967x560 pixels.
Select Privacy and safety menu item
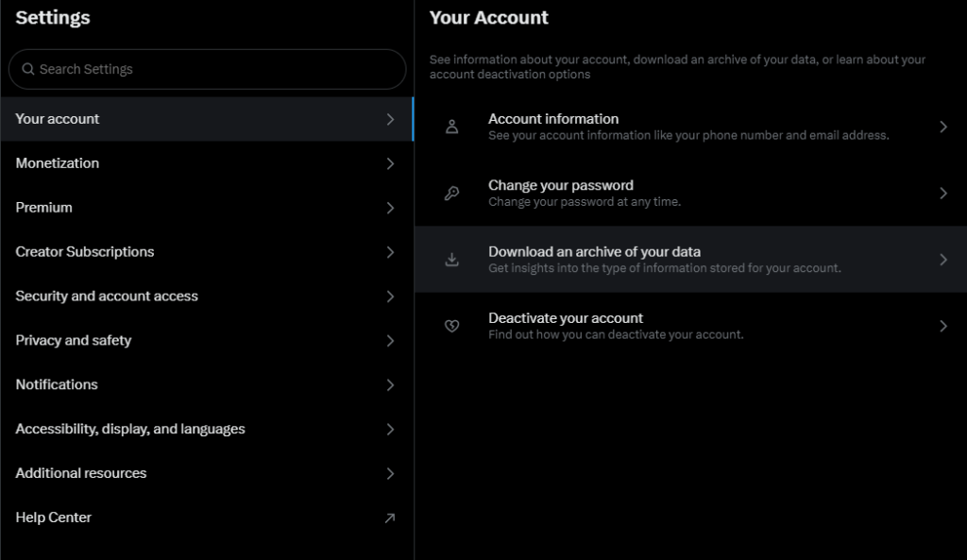click(x=74, y=341)
